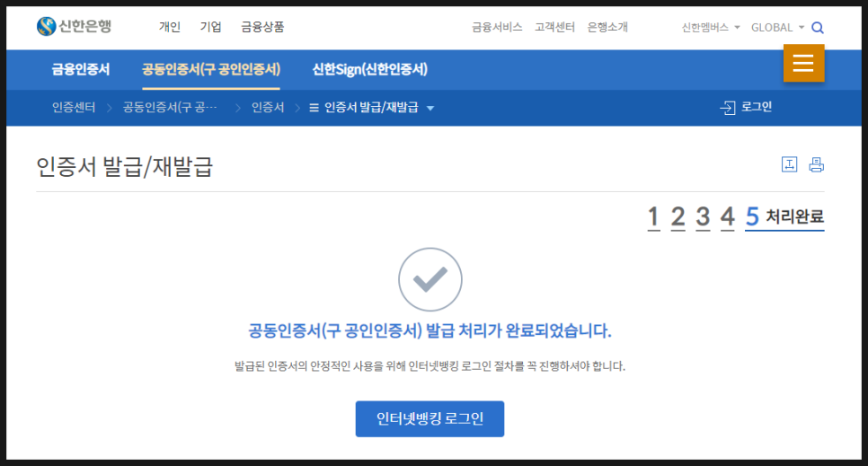
Task: Click the 인터넷뱅킹 로그인 절차 notice text
Action: tap(430, 366)
